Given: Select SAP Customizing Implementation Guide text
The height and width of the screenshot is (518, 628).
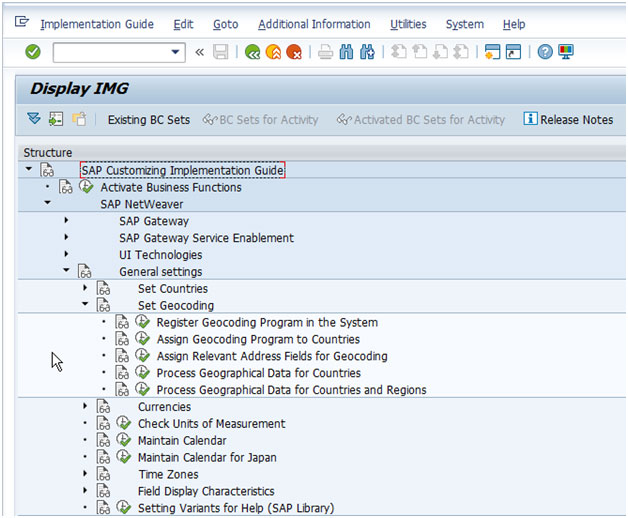Looking at the screenshot, I should (x=183, y=170).
